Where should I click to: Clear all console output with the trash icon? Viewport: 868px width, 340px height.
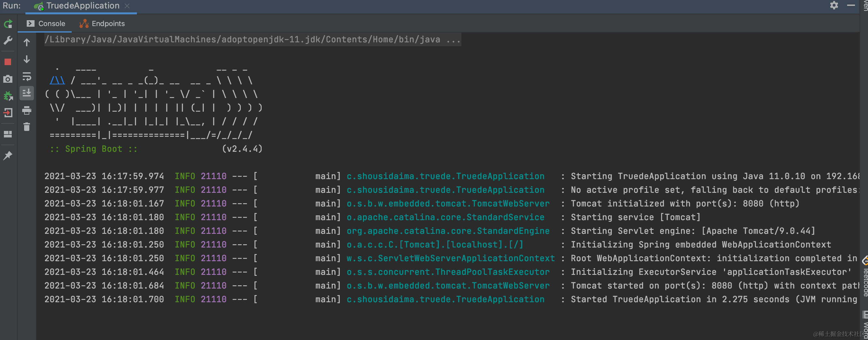pos(27,127)
